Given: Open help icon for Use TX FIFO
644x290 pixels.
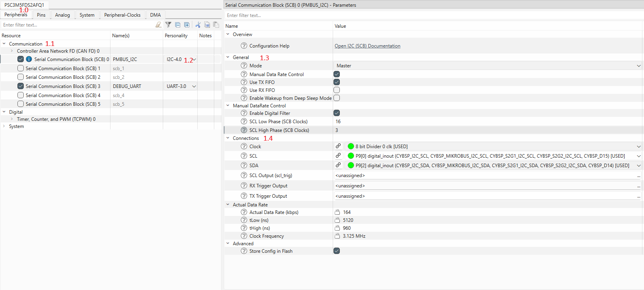Looking at the screenshot, I should click(x=244, y=82).
